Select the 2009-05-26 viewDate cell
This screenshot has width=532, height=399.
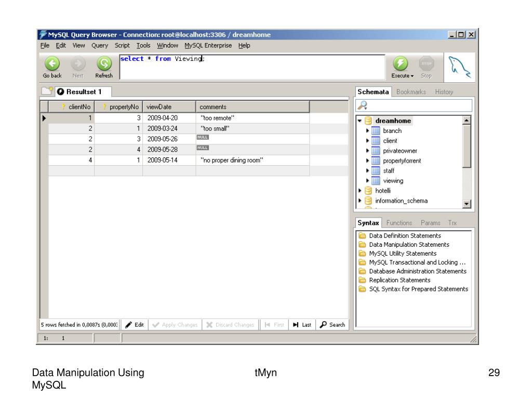point(169,139)
